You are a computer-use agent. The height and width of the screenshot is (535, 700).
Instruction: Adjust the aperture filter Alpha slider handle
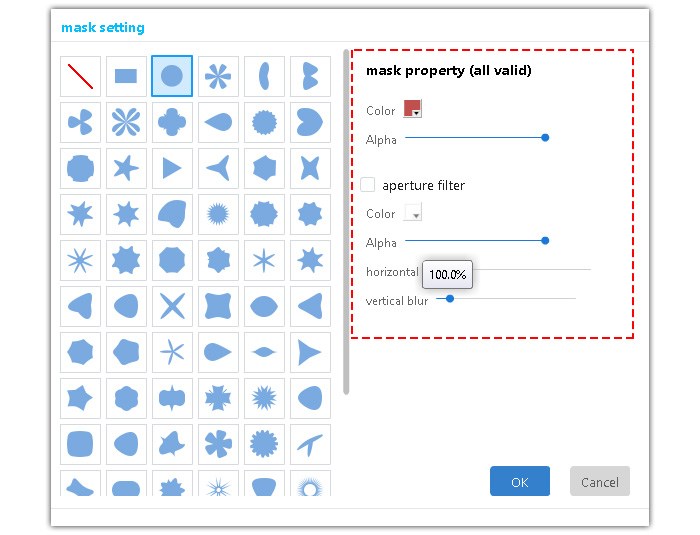click(545, 241)
